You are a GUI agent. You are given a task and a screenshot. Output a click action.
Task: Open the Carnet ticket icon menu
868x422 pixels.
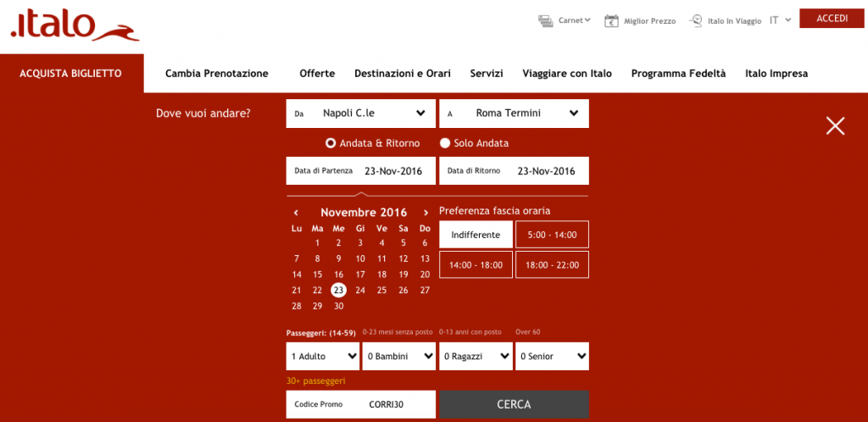coord(547,20)
